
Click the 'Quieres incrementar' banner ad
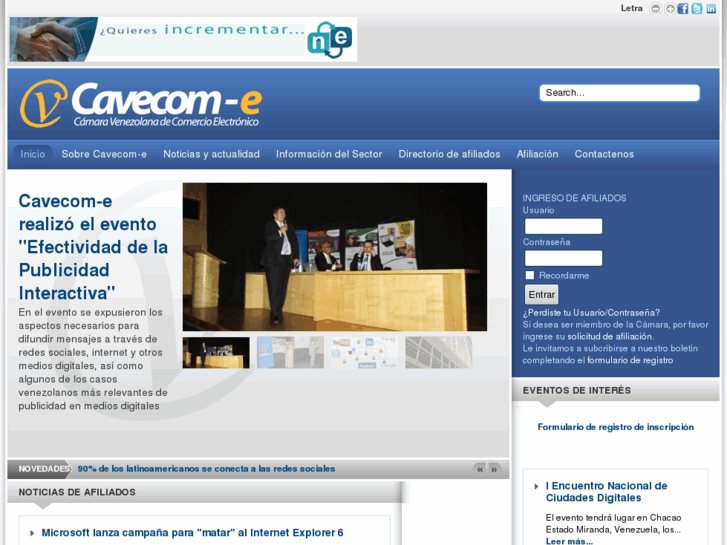click(x=183, y=39)
